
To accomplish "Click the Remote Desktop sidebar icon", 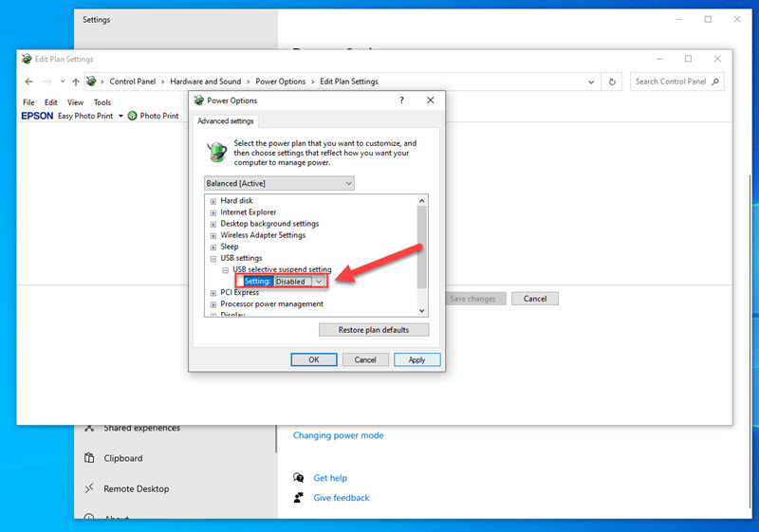I will (89, 488).
